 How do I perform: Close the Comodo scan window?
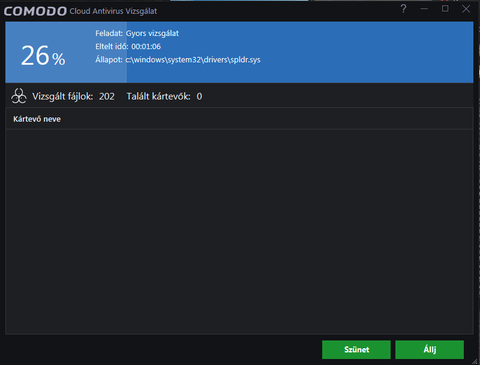click(466, 9)
